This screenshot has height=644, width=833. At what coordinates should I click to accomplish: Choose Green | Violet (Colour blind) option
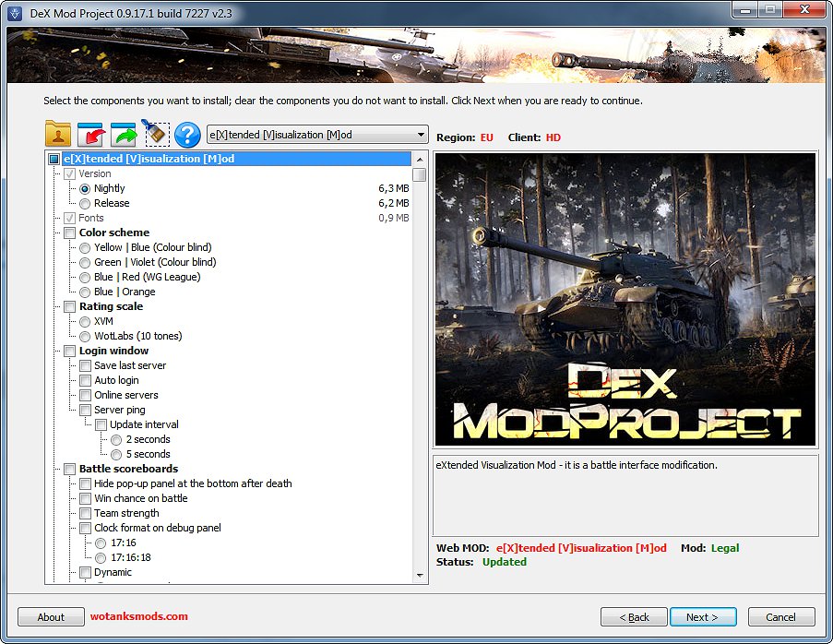pyautogui.click(x=85, y=262)
